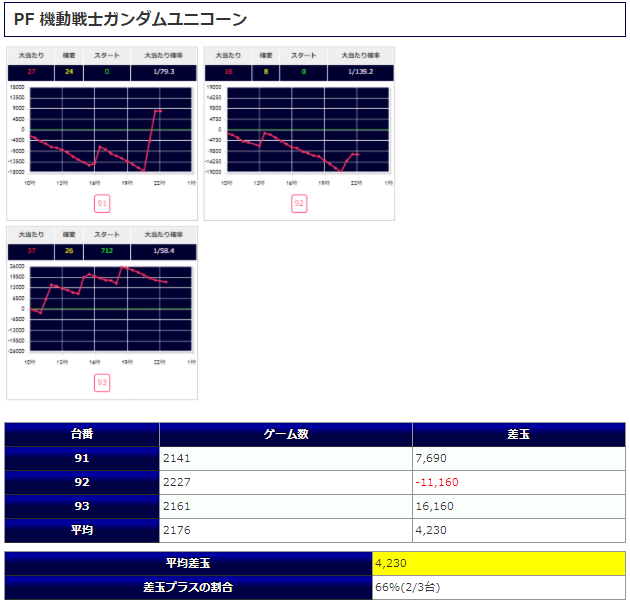Viewport: 630px width, 607px height.
Task: Click the 7,690 difference value
Action: (x=431, y=458)
